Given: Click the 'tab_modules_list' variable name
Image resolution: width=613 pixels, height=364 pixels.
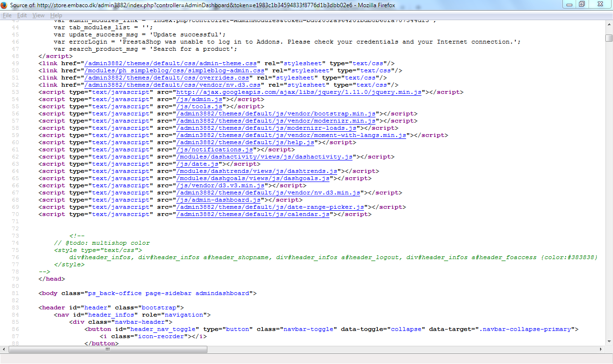Looking at the screenshot, I should click(100, 27).
